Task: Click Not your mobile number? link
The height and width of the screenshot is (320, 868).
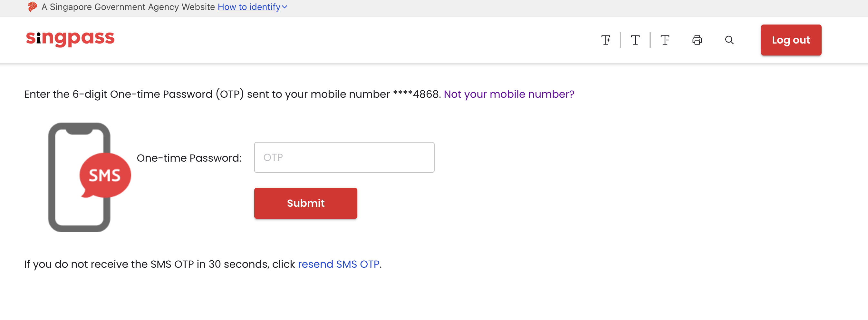Action: coord(509,94)
